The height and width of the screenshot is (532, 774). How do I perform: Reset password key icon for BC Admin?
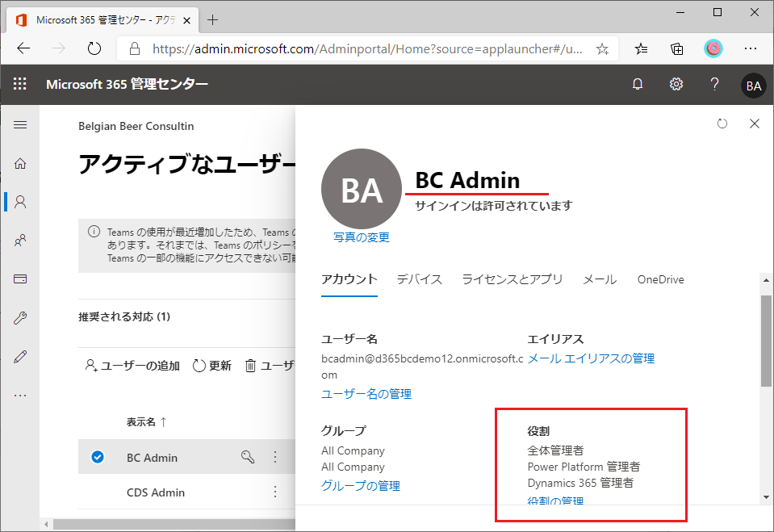[247, 457]
